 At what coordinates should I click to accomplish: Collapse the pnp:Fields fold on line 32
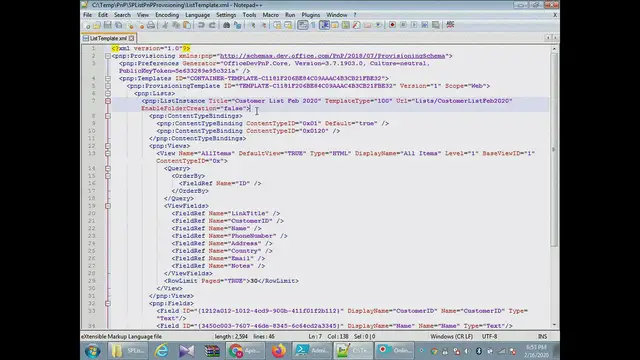click(x=108, y=303)
